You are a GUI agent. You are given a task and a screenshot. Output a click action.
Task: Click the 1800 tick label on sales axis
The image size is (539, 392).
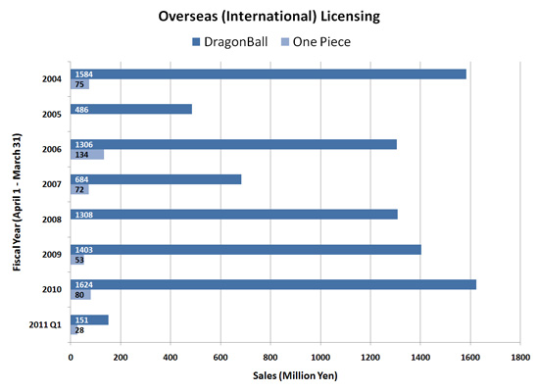tap(520, 358)
